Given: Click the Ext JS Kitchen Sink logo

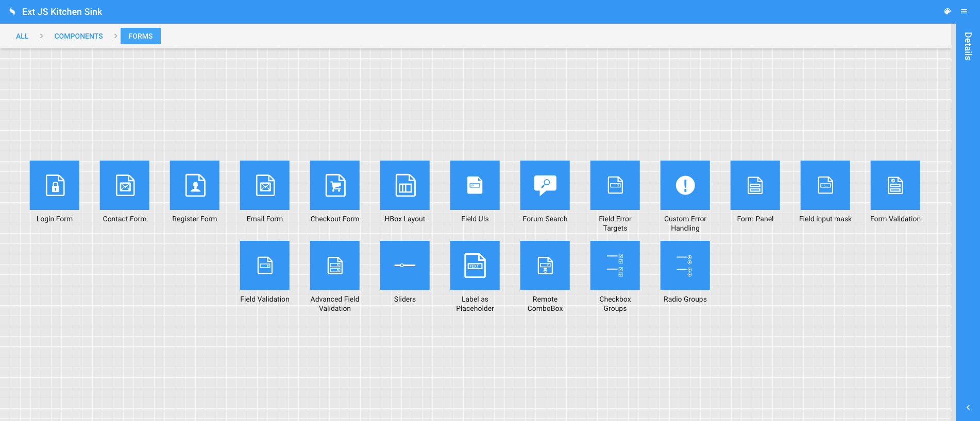Looking at the screenshot, I should 12,11.
